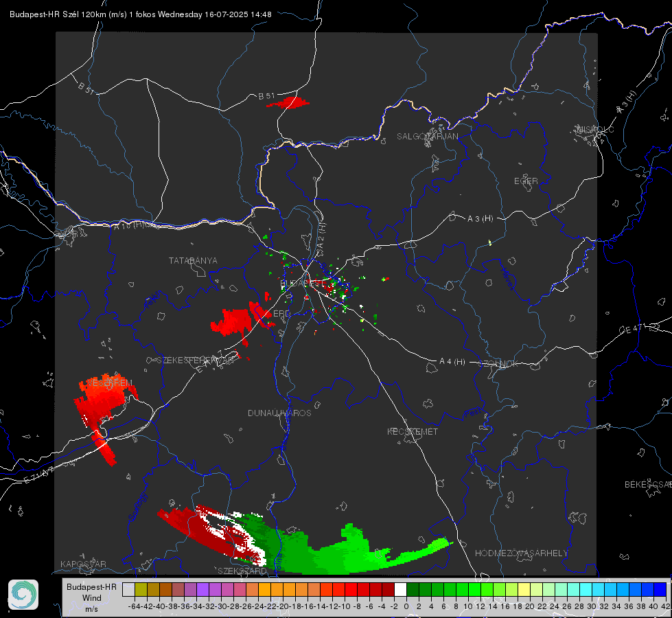
Task: Select the light gray swatch left of -64
Action: click(x=128, y=589)
